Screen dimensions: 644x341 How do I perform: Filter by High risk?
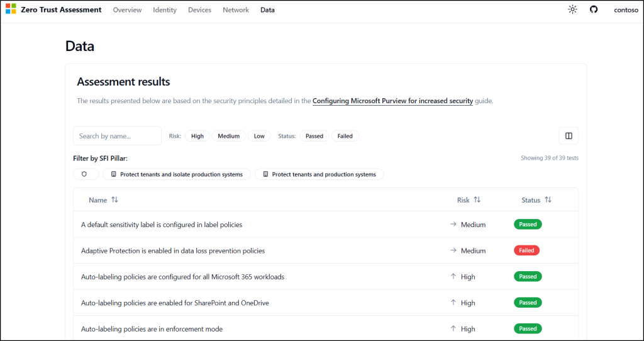click(197, 136)
